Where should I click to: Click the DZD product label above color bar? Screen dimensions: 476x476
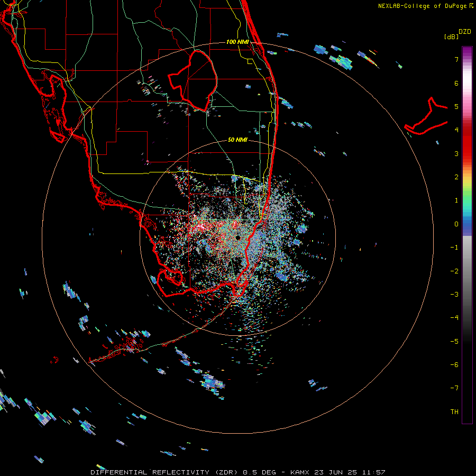[x=465, y=32]
